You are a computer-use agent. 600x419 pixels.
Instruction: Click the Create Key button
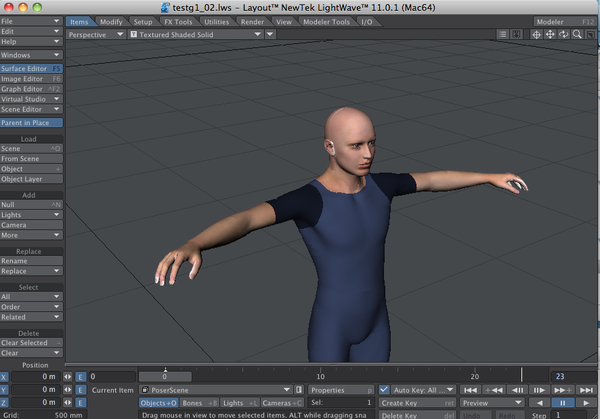(x=417, y=403)
